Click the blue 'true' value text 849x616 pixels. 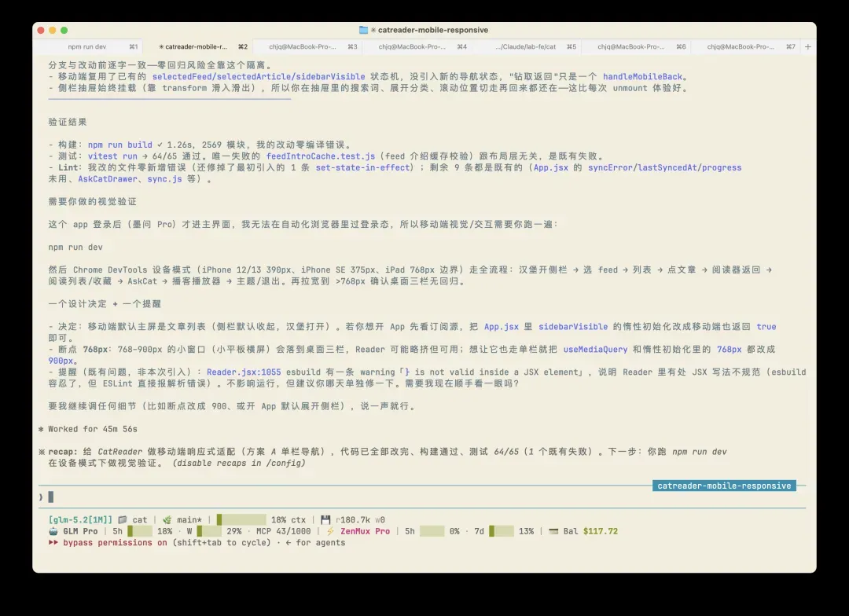pos(766,327)
